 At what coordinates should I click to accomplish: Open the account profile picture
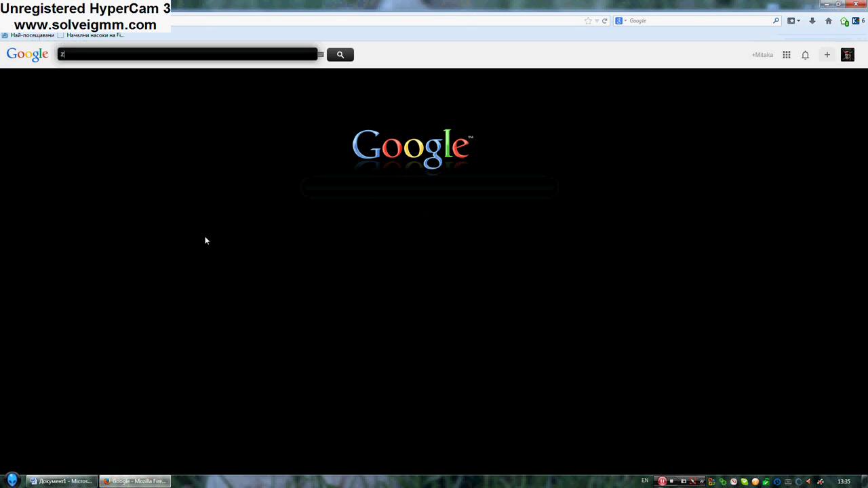847,55
